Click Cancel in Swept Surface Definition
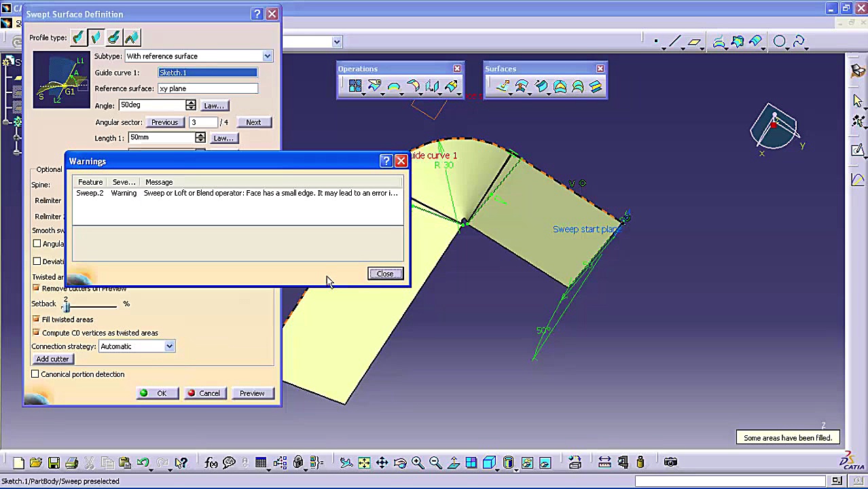Screen dimensions: 868x489 [204, 393]
